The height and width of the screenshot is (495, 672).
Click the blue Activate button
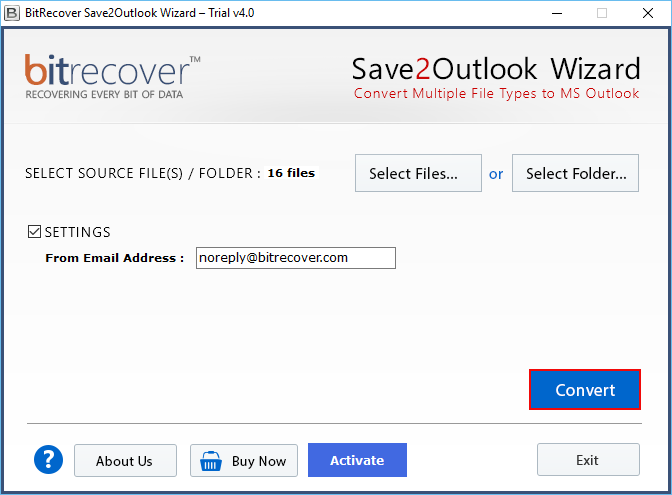[357, 460]
